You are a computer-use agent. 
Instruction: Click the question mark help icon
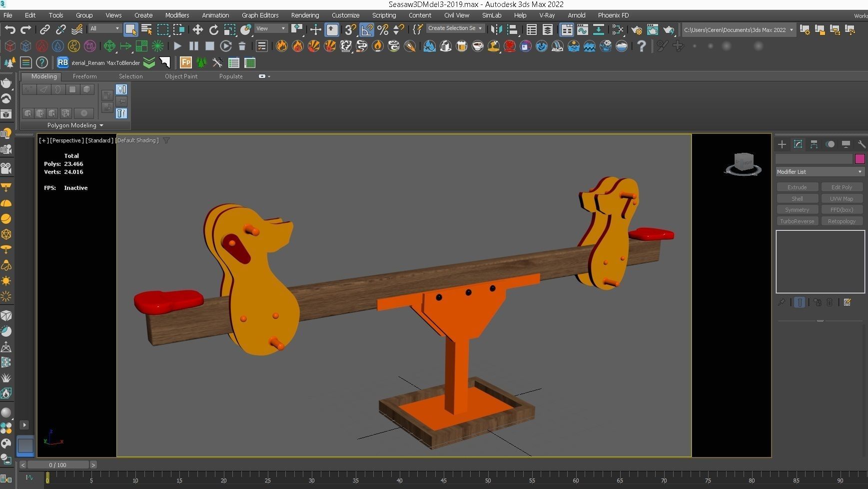coord(642,46)
